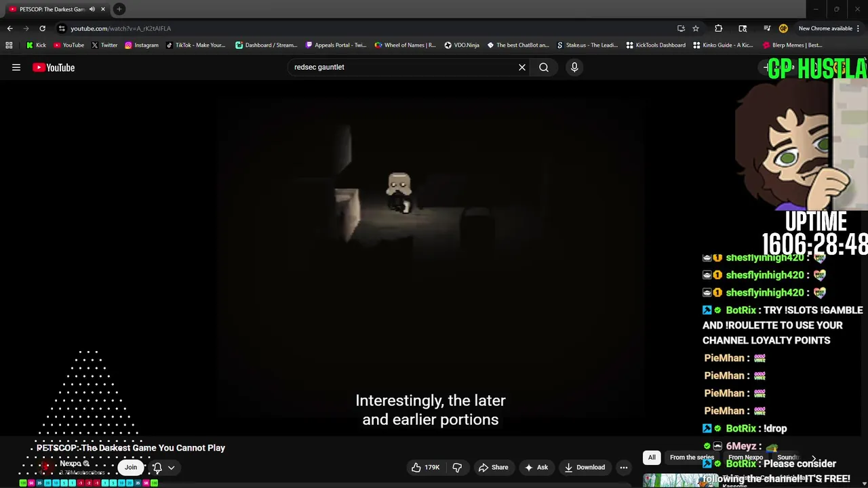Dislike the video with thumbs down

click(457, 467)
